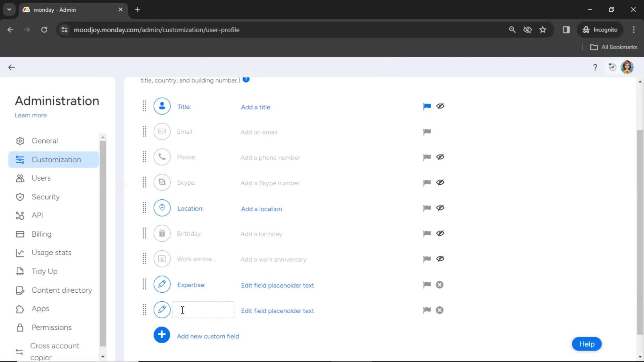
Task: Click the remove X icon on Expertise field
Action: [x=439, y=285]
